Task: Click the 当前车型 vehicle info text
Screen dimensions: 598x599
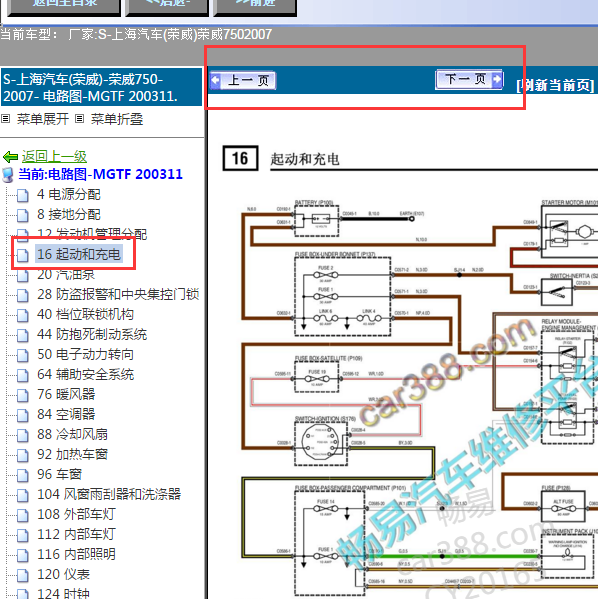Action: [136, 34]
